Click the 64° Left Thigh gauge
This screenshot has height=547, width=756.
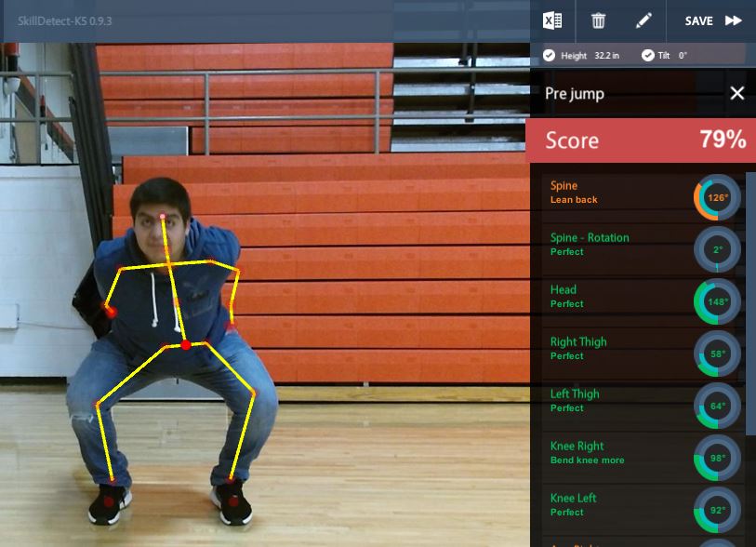coord(717,406)
